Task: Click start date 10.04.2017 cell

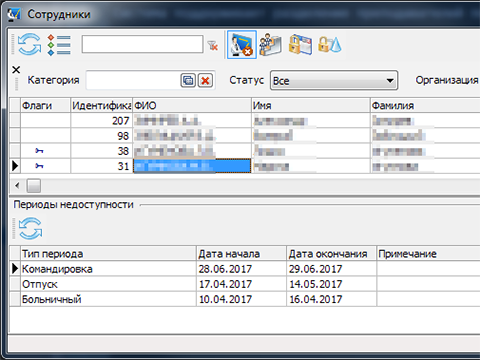Action: [241, 299]
